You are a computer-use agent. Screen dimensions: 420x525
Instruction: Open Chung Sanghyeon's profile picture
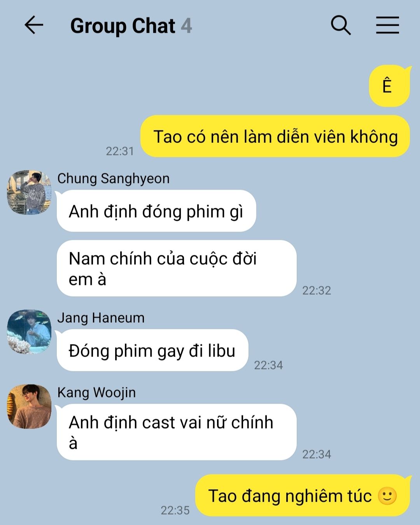point(29,192)
